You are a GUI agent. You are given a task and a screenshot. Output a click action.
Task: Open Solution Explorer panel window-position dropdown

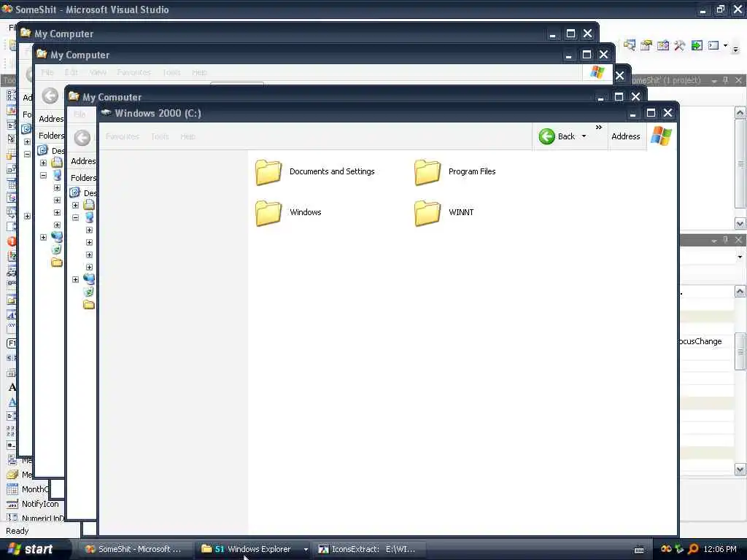(x=714, y=81)
